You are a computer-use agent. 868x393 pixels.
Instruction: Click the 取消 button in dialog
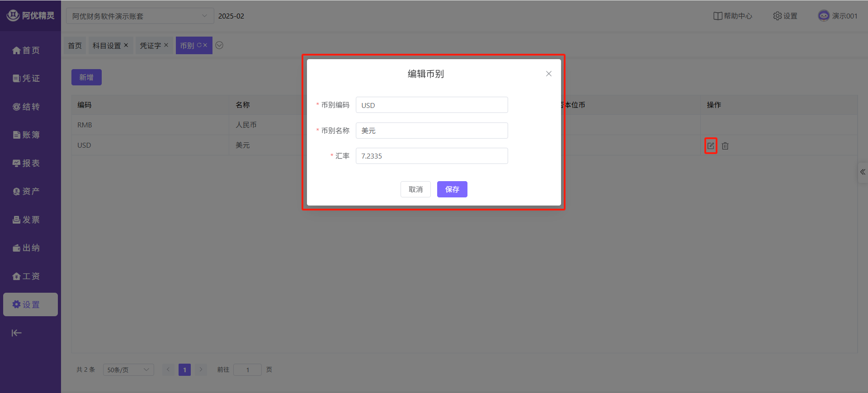[415, 189]
